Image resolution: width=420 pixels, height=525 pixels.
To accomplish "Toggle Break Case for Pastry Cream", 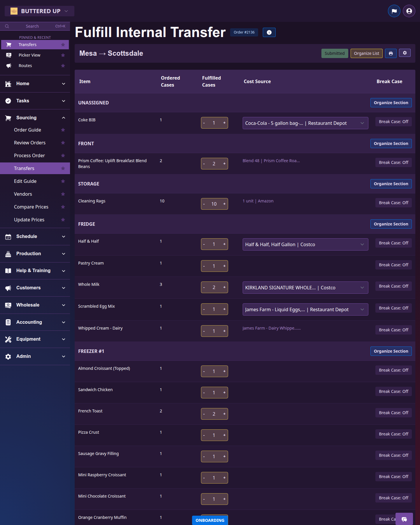I will (x=393, y=265).
